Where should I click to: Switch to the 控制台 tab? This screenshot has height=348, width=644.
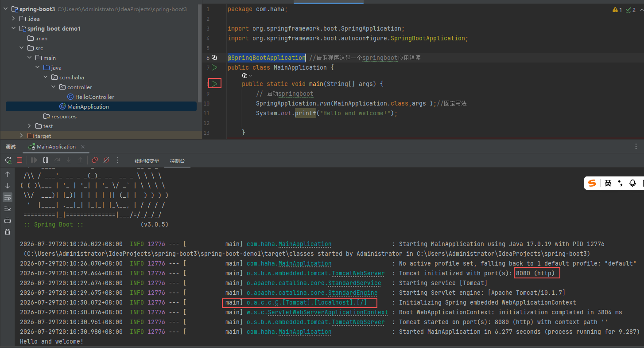tap(177, 160)
